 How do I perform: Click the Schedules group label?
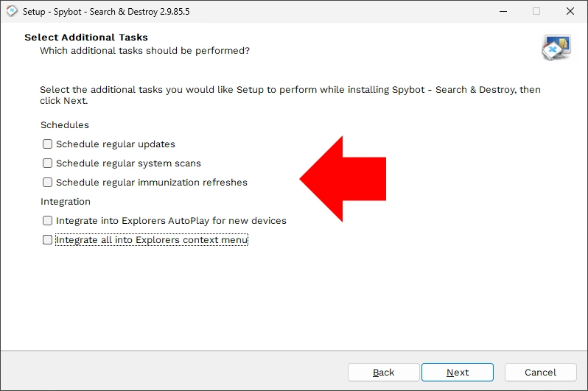coord(65,125)
